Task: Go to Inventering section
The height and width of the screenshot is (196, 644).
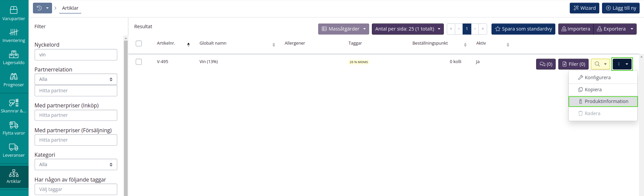Action: [14, 36]
